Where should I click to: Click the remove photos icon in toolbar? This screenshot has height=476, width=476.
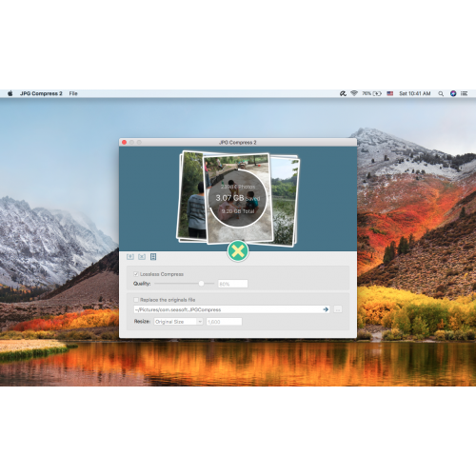(x=142, y=257)
